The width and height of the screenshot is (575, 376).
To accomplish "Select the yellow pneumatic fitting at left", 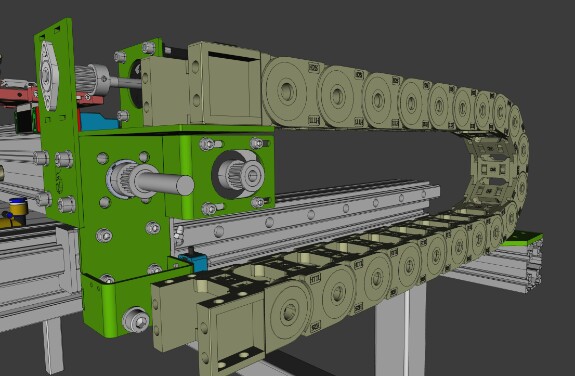I will coord(15,212).
